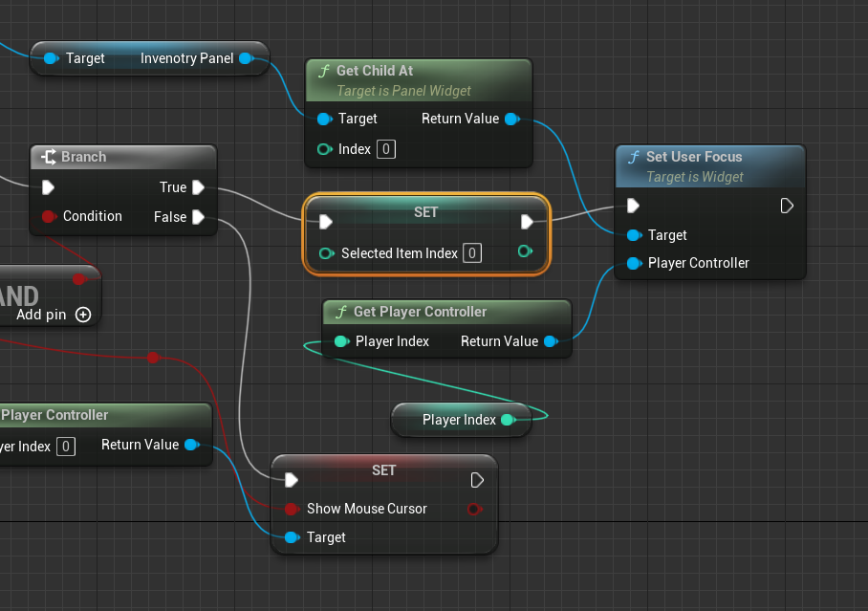Click the Selected Item Index output pin
This screenshot has height=611, width=868.
[x=525, y=251]
